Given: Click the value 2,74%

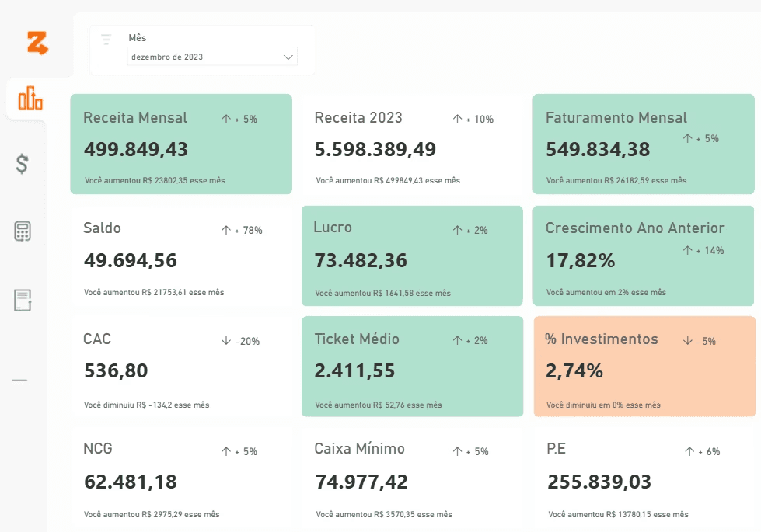Looking at the screenshot, I should coord(574,371).
